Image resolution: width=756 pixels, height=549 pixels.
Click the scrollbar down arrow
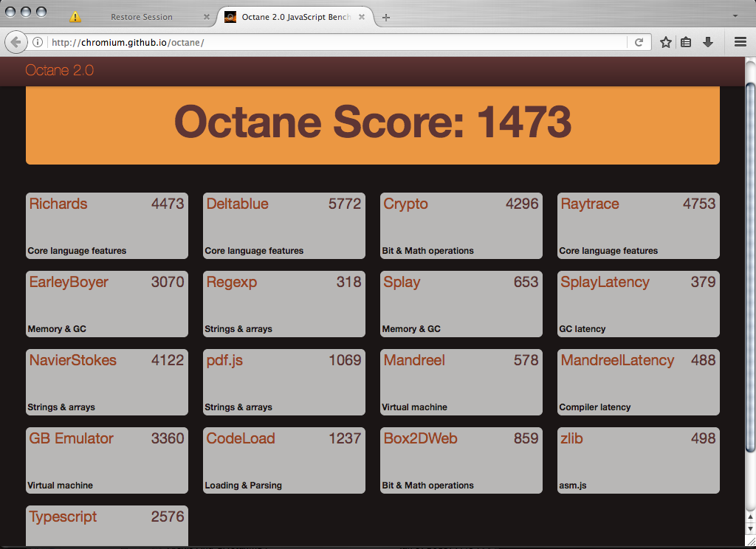click(x=750, y=529)
